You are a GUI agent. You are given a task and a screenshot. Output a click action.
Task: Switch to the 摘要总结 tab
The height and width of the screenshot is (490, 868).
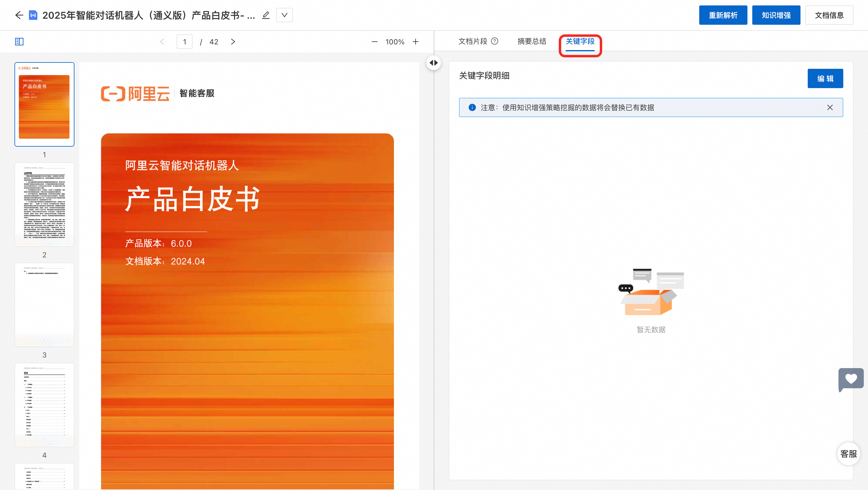pos(532,41)
